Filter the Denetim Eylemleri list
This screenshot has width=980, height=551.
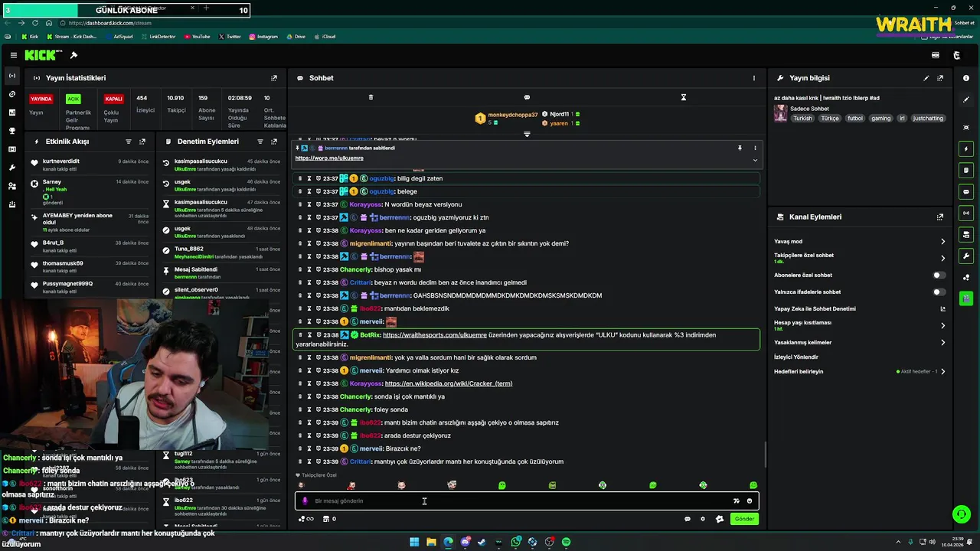[260, 142]
